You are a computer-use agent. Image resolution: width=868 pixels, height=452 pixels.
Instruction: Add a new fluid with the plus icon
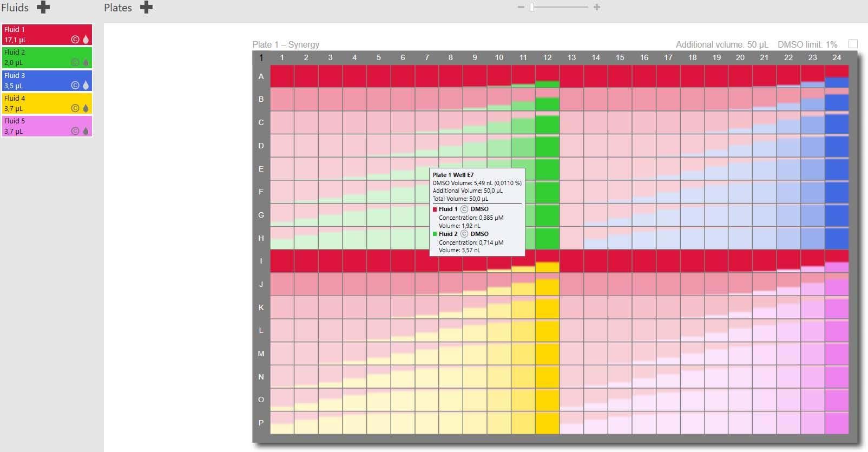pos(43,8)
